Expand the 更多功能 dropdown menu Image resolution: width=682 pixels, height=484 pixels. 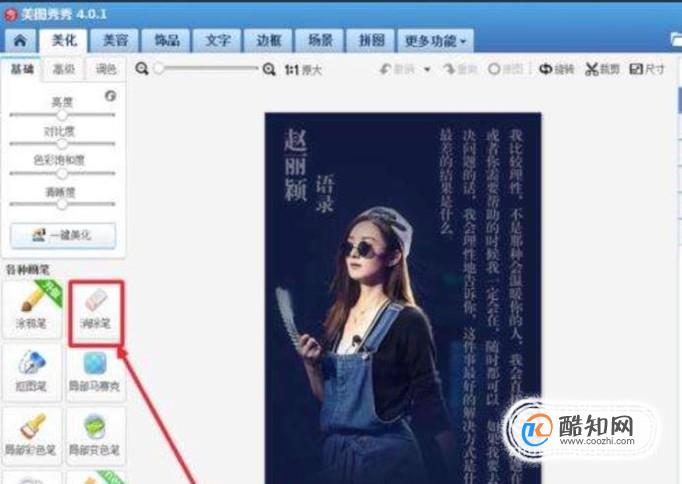coord(435,41)
